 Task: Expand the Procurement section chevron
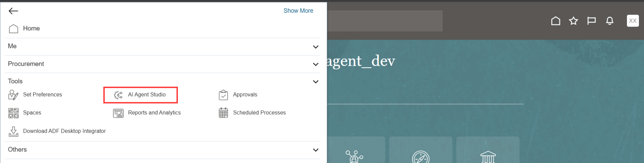(x=316, y=64)
